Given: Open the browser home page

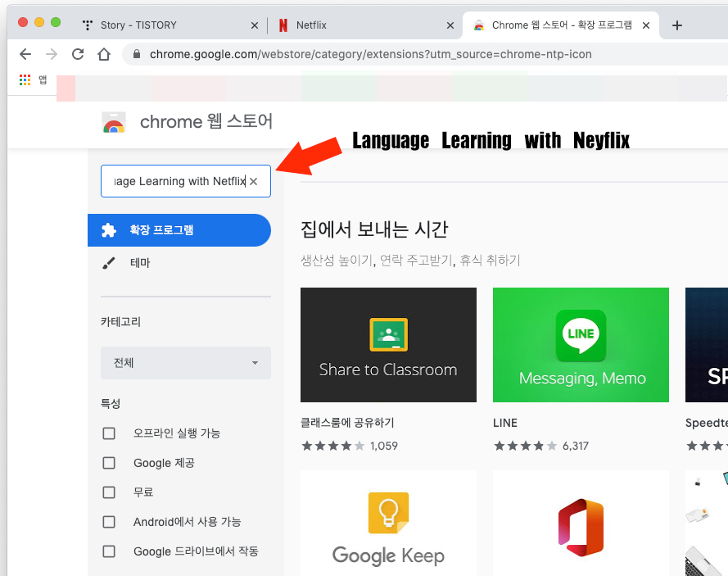Looking at the screenshot, I should pyautogui.click(x=104, y=54).
